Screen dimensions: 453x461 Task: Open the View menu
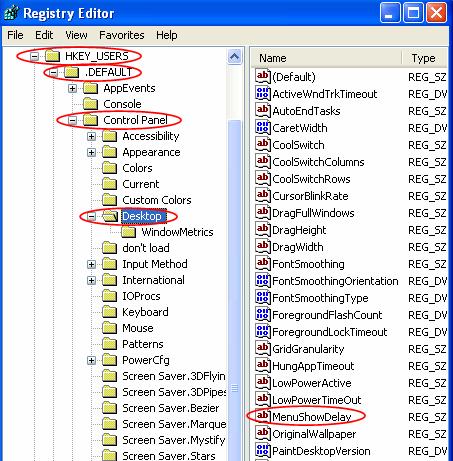[76, 35]
